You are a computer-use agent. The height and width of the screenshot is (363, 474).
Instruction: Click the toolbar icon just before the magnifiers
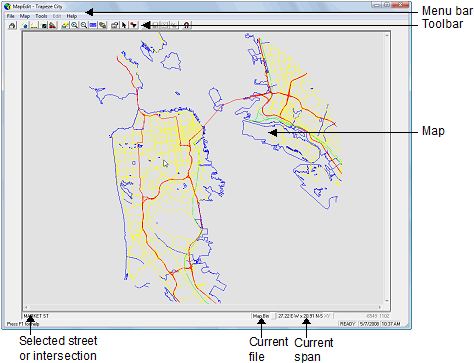tap(65, 25)
